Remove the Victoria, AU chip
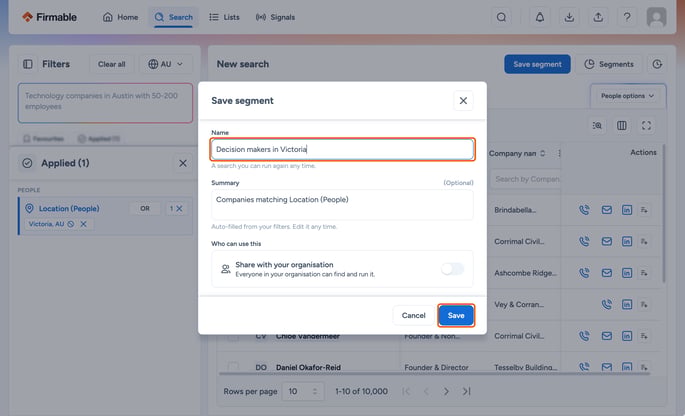685x416 pixels. tap(83, 224)
